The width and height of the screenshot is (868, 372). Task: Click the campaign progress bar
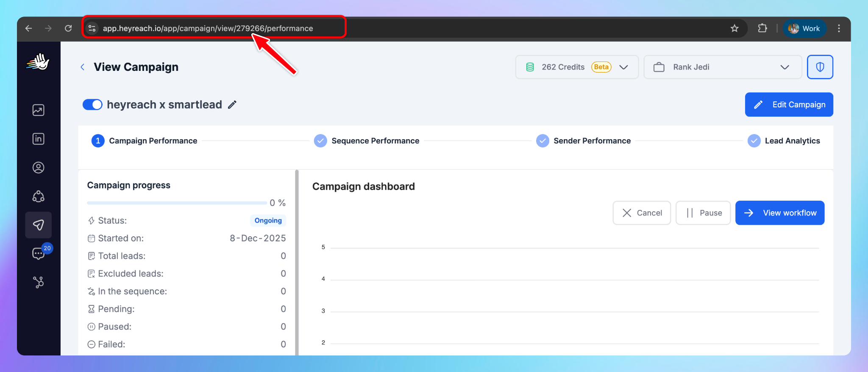click(177, 203)
